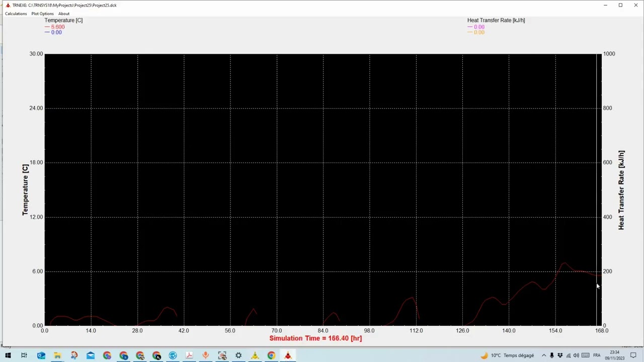The height and width of the screenshot is (362, 644).
Task: Open the clock showing 23:34
Action: [615, 355]
